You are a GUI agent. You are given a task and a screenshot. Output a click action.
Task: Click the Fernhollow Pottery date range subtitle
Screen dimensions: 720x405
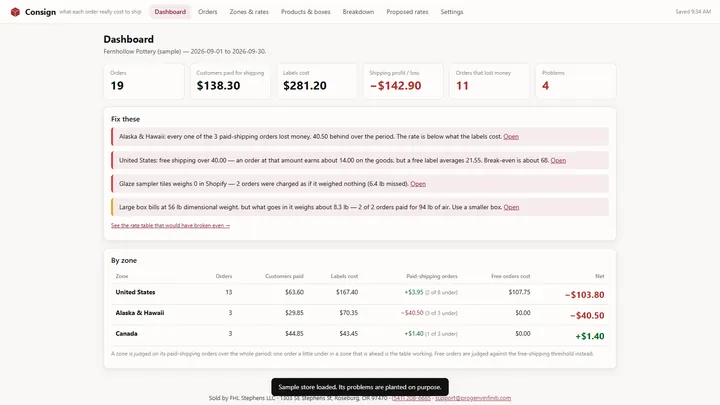[x=185, y=51]
